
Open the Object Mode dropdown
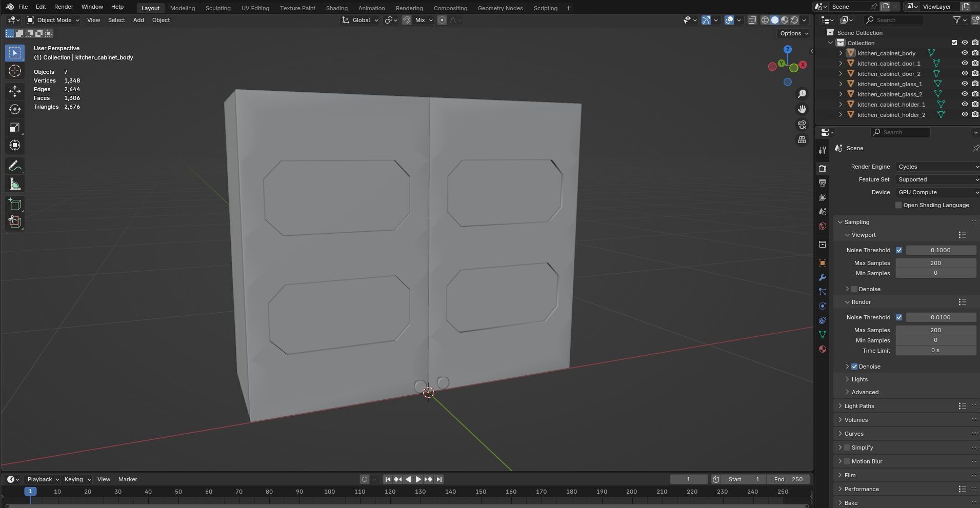point(53,20)
